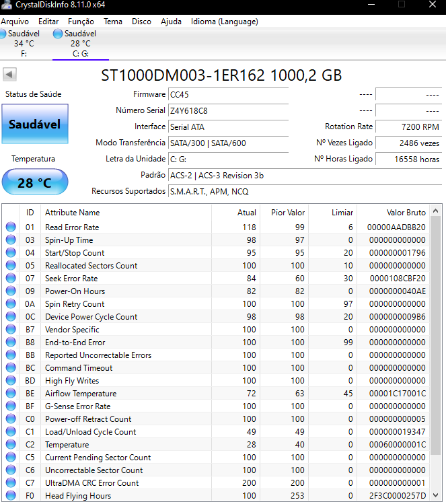Open the Função menu
The image size is (446, 504).
81,22
